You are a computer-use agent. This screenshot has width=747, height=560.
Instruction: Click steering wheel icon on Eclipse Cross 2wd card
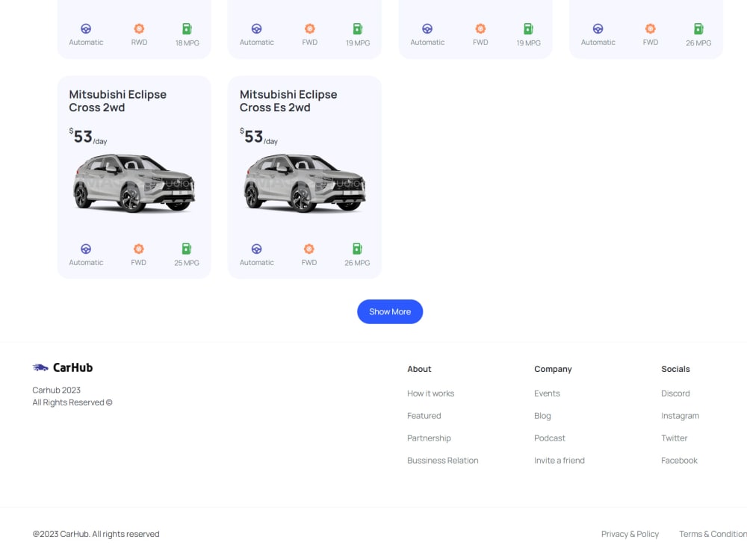pos(86,249)
